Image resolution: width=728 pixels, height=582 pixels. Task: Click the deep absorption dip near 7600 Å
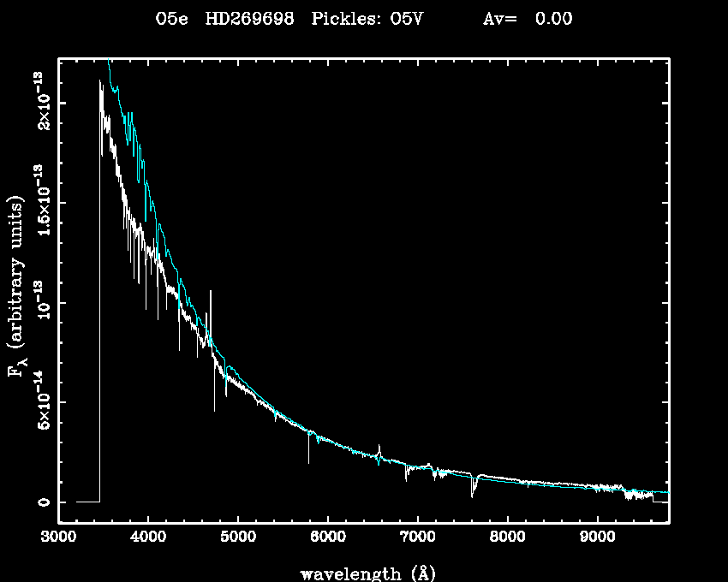click(x=472, y=491)
